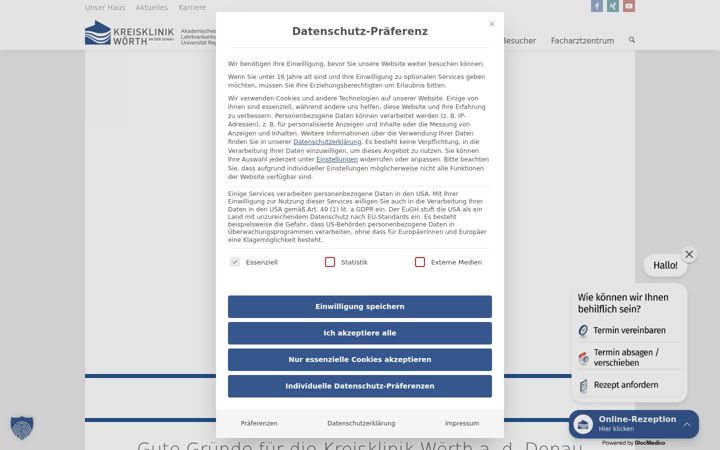Screen dimensions: 720x450
Task: Select Termin vereinbaren in the chat widget
Action: click(x=629, y=330)
